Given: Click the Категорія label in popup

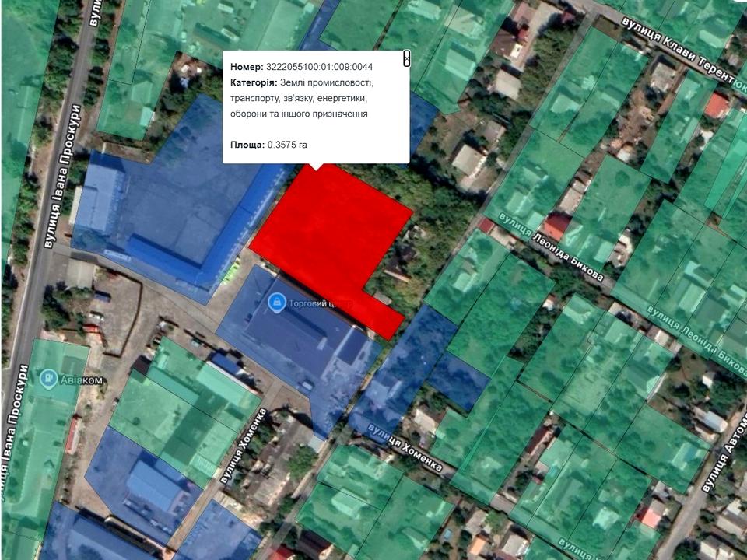Looking at the screenshot, I should point(254,82).
